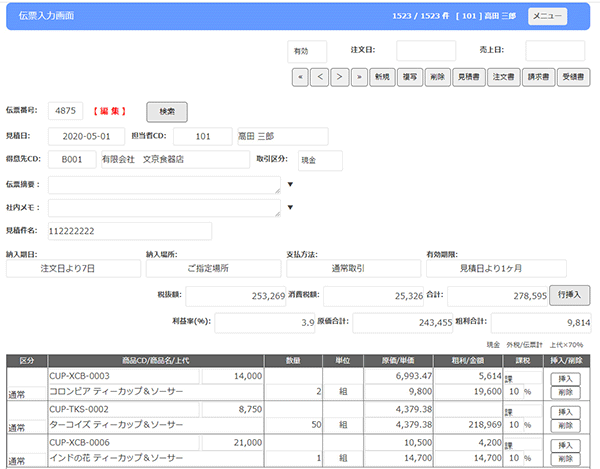Viewport: 600px width, 469px height.
Task: Open the 取引区分 現金 selector
Action: coord(320,160)
